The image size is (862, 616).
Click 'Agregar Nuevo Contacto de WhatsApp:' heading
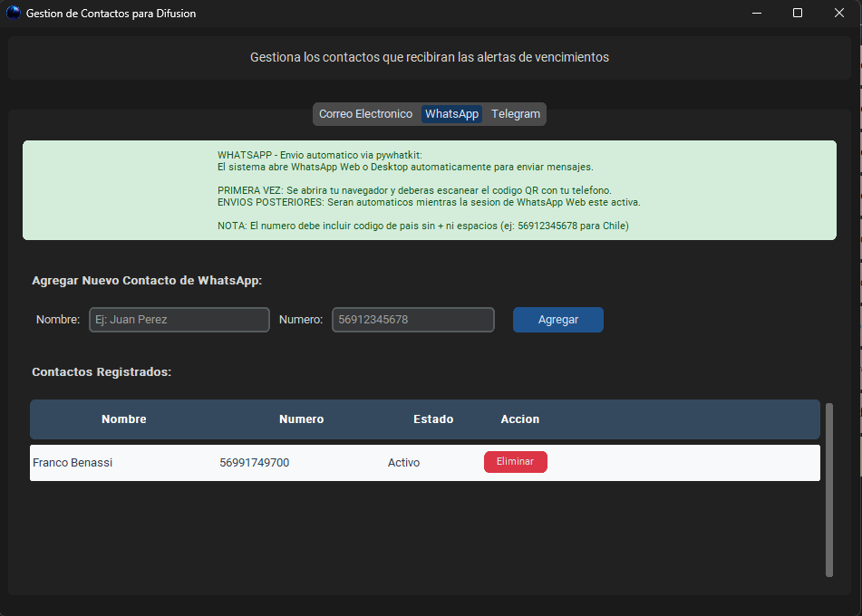coord(147,281)
